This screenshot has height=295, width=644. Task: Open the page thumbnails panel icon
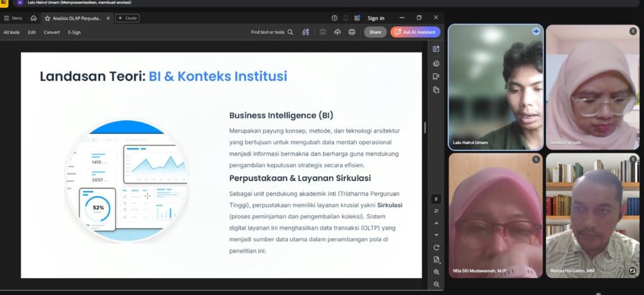click(x=436, y=90)
